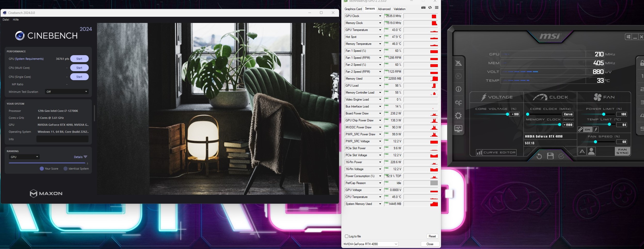Screen dimensions: 644x249
Task: Click the Maxon logo
Action: (46, 193)
